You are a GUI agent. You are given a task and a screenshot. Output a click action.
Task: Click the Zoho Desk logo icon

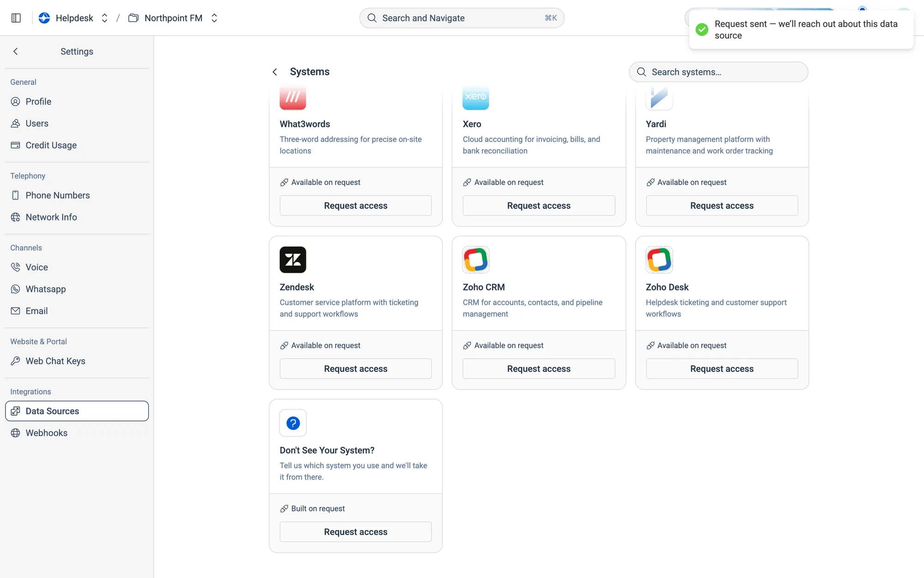click(659, 260)
